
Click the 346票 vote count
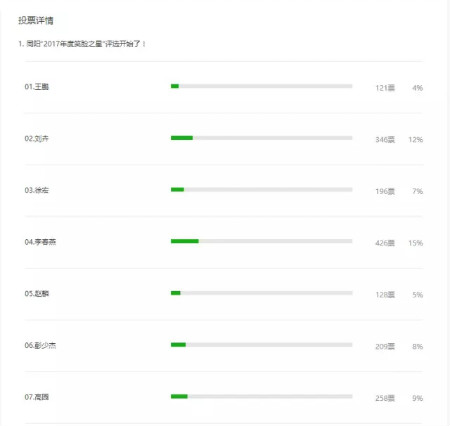pyautogui.click(x=385, y=139)
